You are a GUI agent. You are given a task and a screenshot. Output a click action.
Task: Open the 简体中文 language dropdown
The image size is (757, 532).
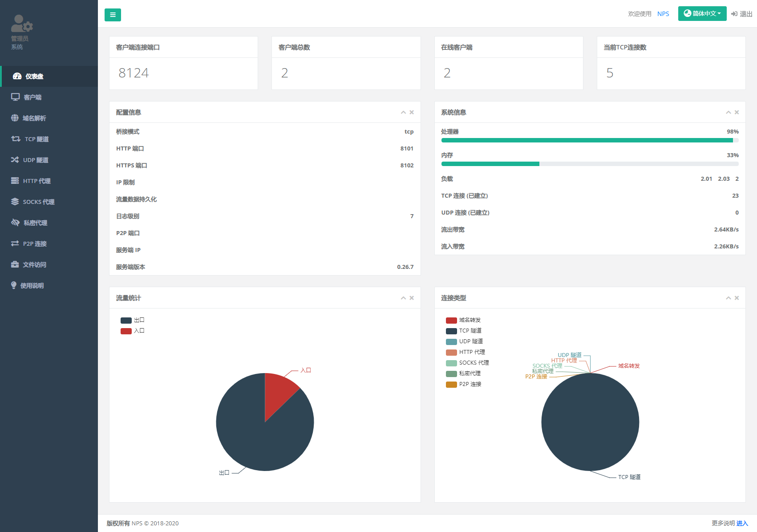coord(702,13)
